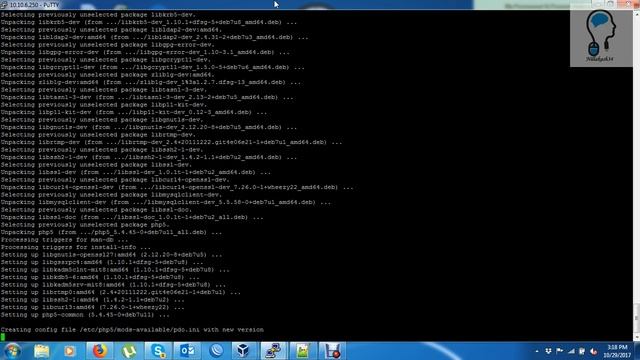Click 'Processing triggers for install-info' line
Viewport: 640px width, 360px height.
pyautogui.click(x=76, y=247)
